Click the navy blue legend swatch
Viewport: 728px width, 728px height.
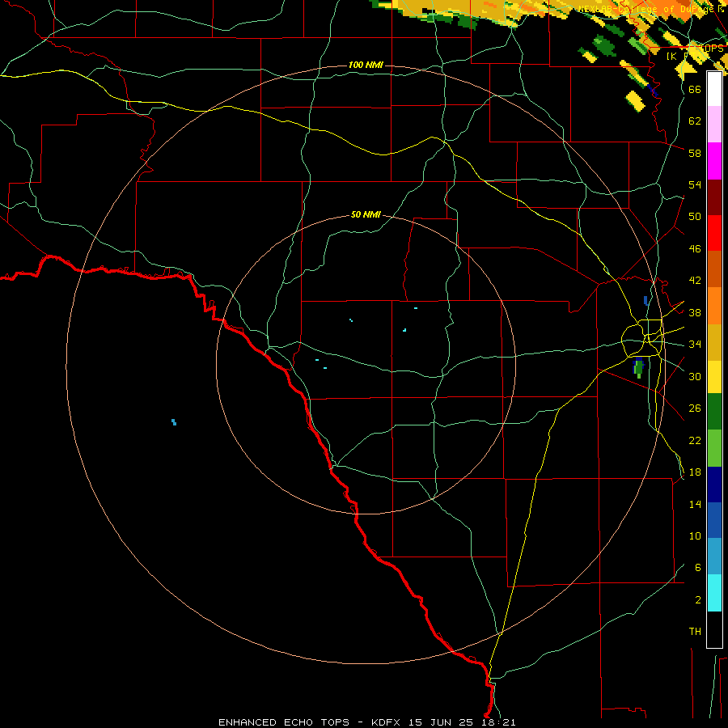tap(714, 485)
